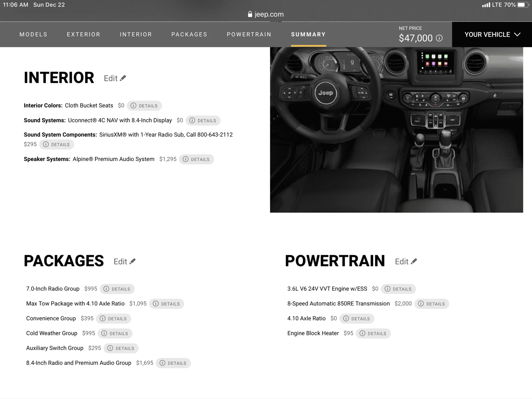This screenshot has width=532, height=399.
Task: Click the INTERIOR section heading
Action: [x=59, y=78]
